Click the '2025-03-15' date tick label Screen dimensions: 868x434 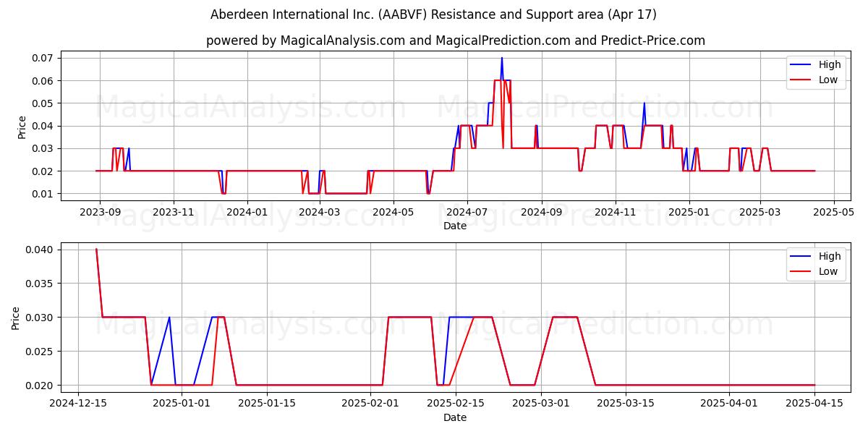tap(626, 404)
